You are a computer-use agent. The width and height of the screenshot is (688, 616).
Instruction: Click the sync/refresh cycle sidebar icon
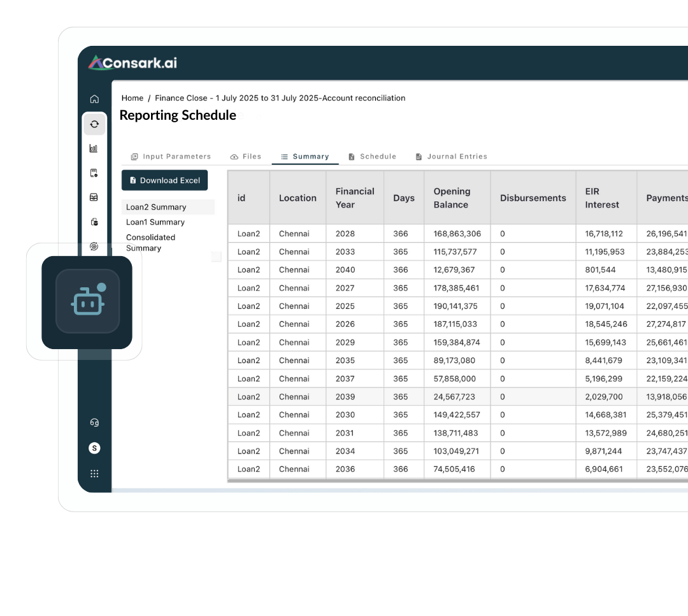94,124
